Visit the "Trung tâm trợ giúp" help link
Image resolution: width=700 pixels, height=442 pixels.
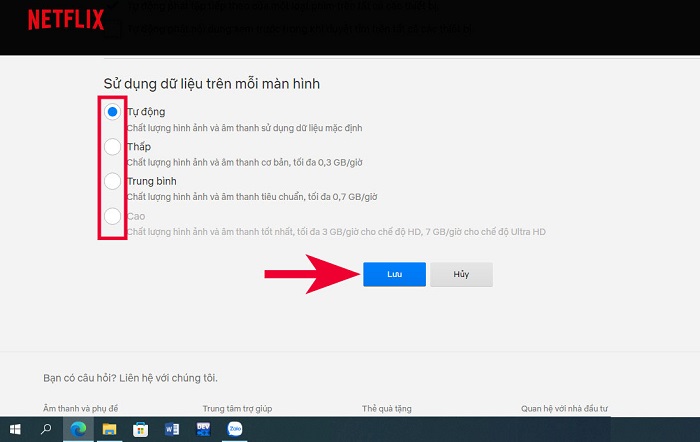[238, 409]
